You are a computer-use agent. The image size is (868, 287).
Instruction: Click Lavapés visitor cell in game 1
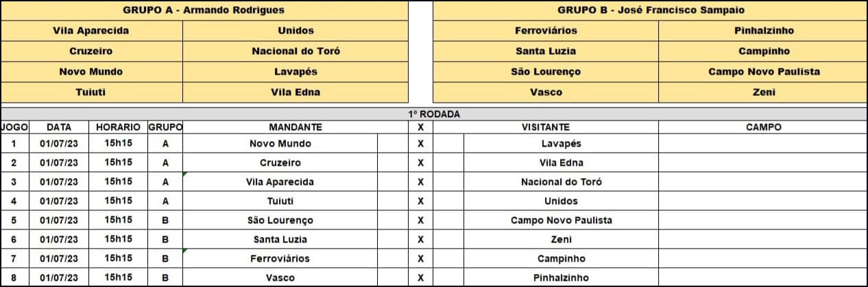tap(561, 144)
